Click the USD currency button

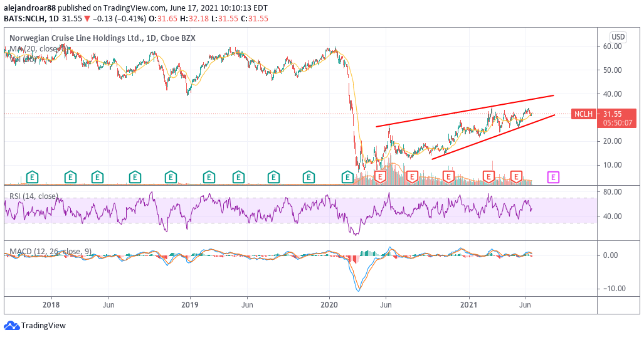[618, 37]
